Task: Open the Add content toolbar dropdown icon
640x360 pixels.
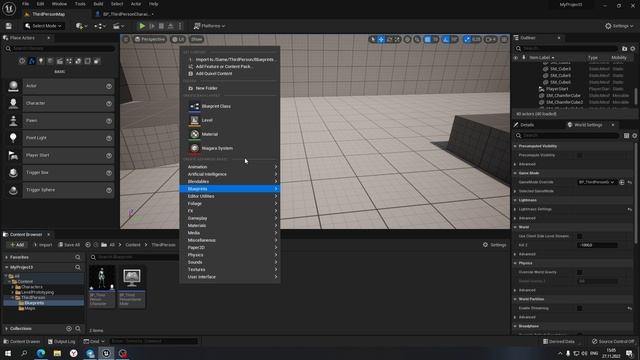Action: tap(81, 26)
